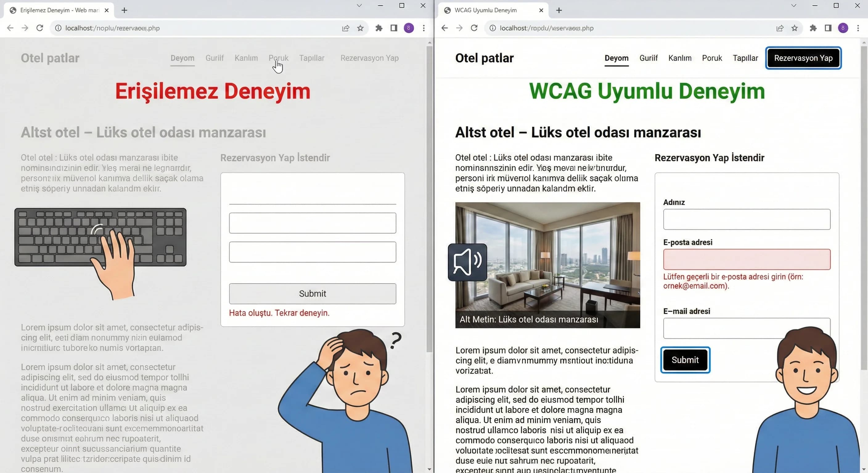Bookmark the WCAG page using the star icon
Image resolution: width=868 pixels, height=473 pixels.
[795, 28]
